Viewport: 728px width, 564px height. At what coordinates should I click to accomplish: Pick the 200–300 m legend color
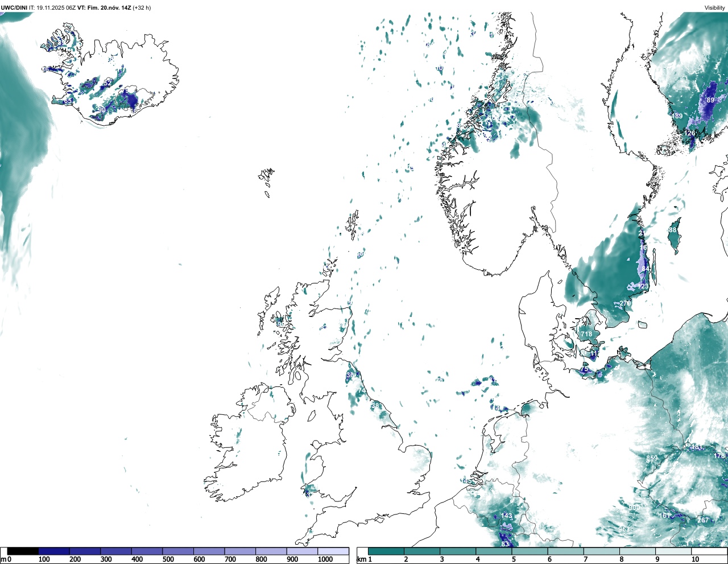pos(85,551)
